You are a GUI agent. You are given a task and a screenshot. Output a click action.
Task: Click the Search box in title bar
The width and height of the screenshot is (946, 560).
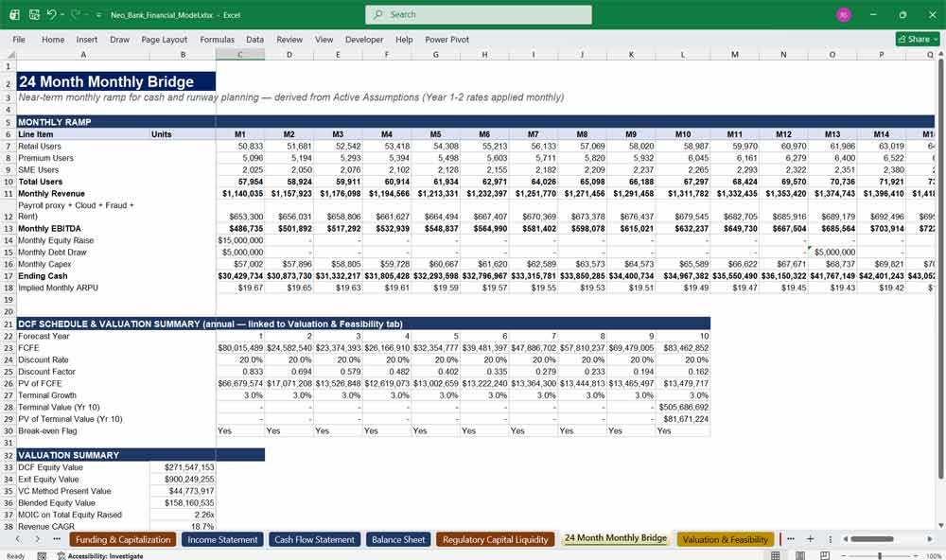[479, 14]
